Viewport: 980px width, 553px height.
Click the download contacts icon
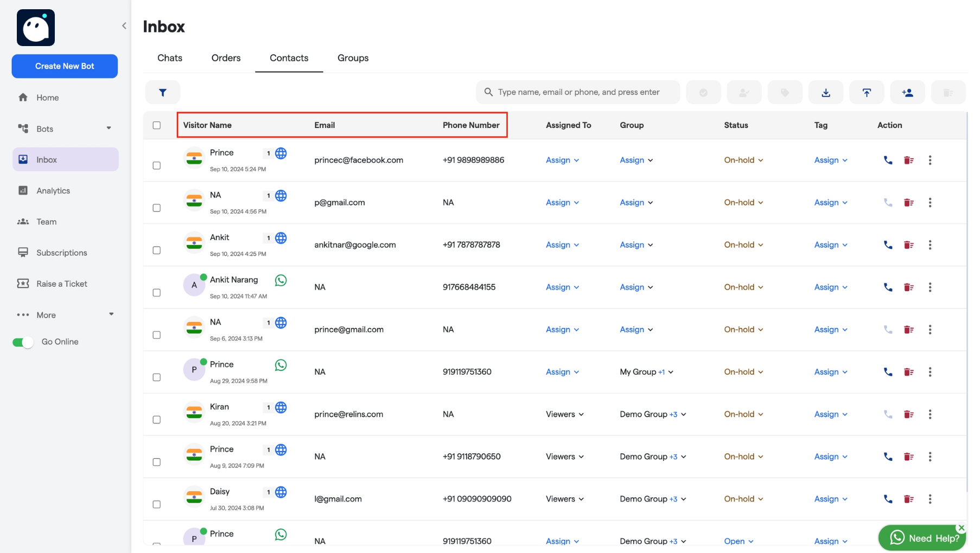click(x=825, y=92)
